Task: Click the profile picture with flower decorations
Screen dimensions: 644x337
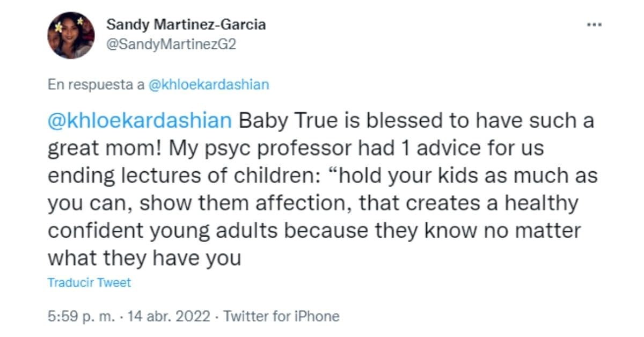Action: [70, 33]
